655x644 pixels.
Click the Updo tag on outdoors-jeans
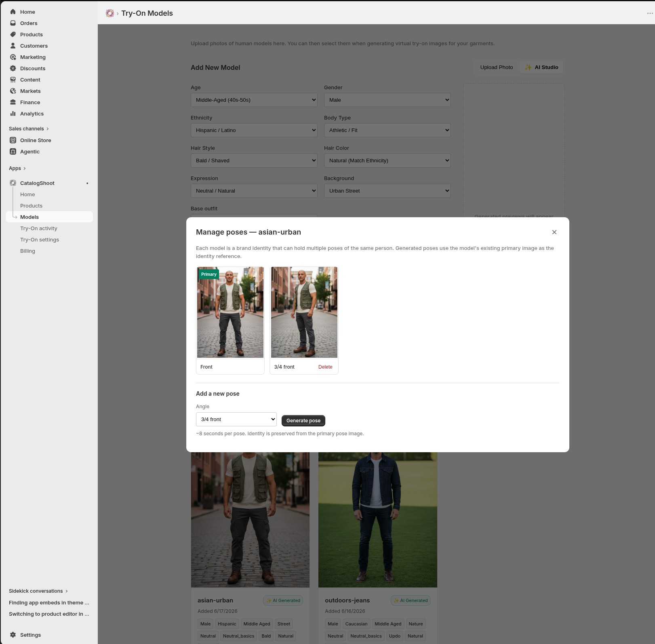[x=395, y=636]
